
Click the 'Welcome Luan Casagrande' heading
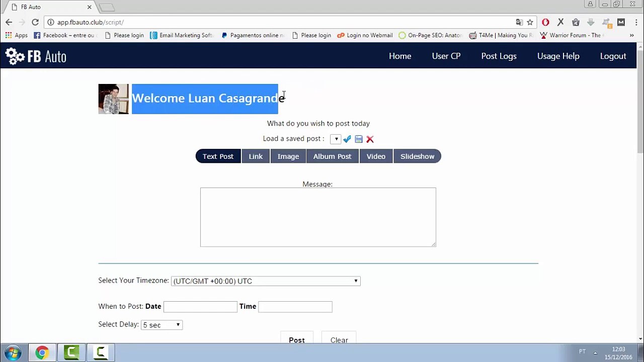click(208, 99)
